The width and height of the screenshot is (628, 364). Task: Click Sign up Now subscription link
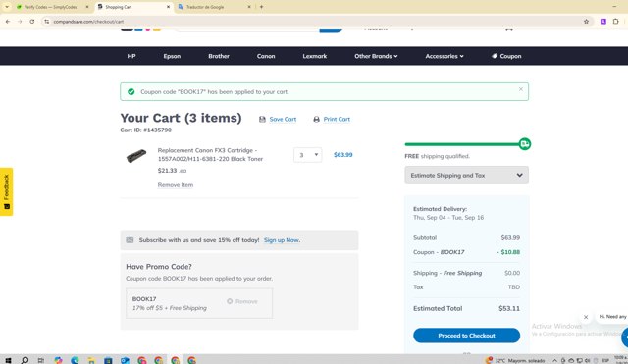coord(282,240)
